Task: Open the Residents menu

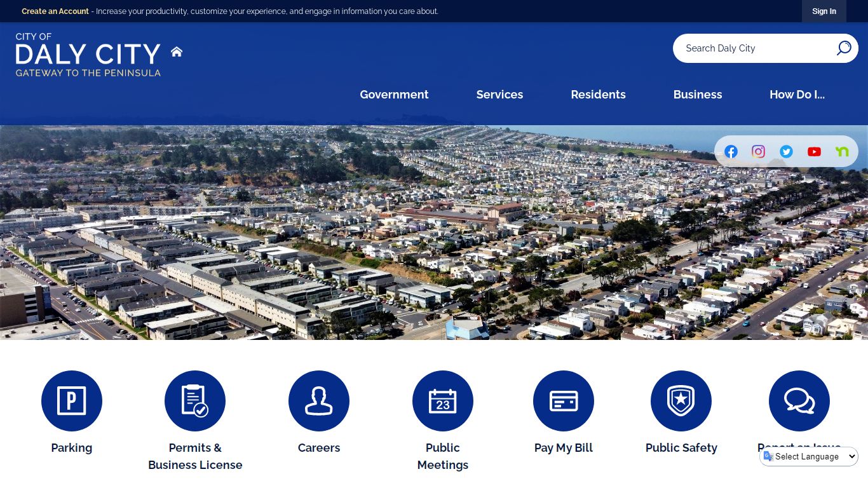Action: [x=598, y=94]
